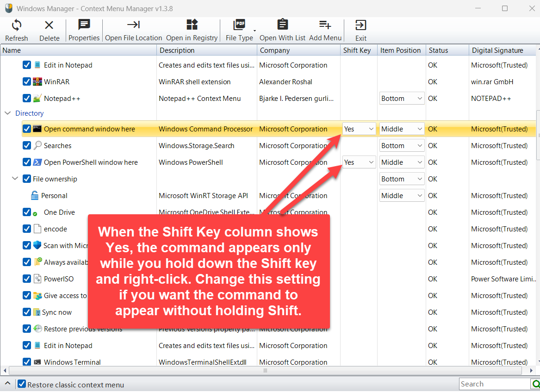Click the PowerShell row icon
The width and height of the screenshot is (540, 392).
pos(37,162)
